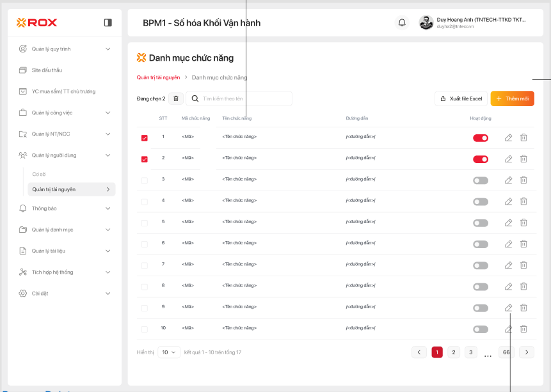Click the Xuất file Excel button
Screen dimensions: 551x392
point(460,98)
